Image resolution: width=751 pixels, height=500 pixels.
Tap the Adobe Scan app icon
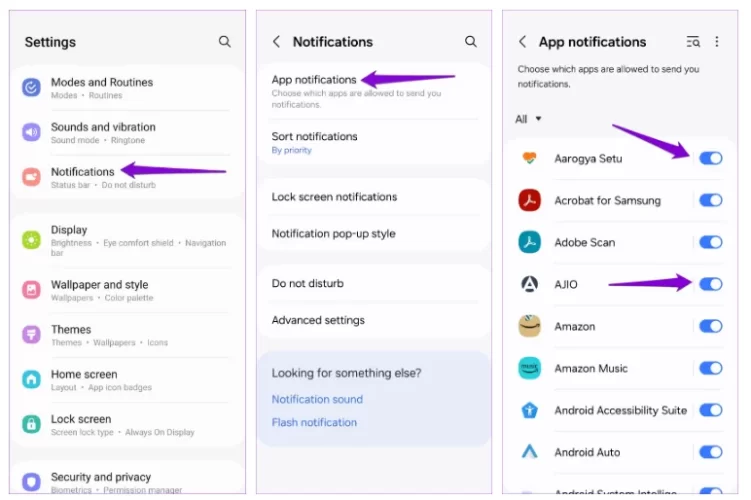[529, 242]
